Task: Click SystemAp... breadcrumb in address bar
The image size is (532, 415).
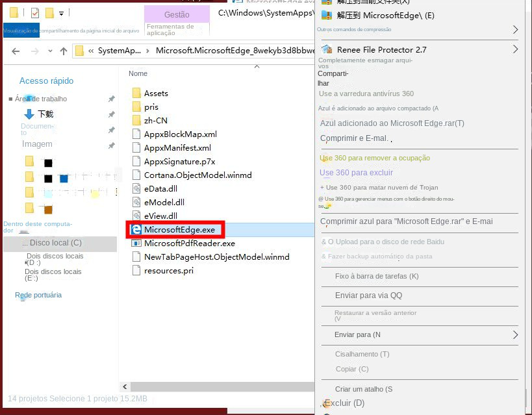Action: pos(119,51)
